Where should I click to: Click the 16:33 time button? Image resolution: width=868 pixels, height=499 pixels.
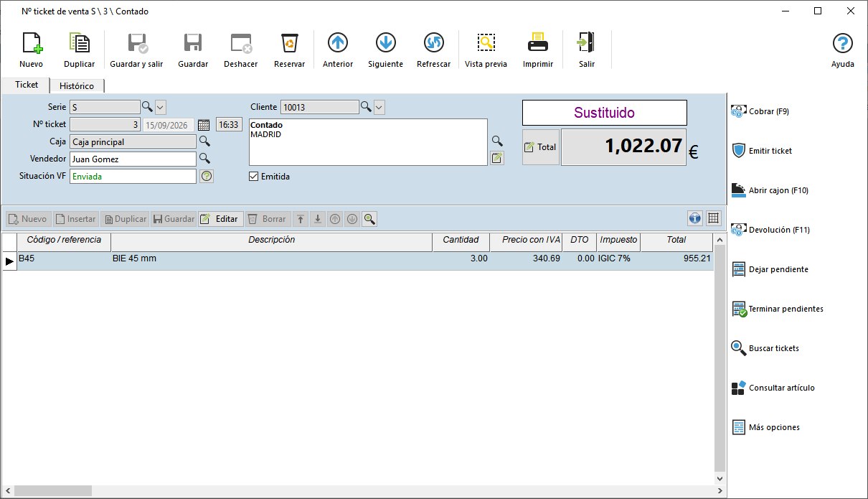click(x=229, y=124)
